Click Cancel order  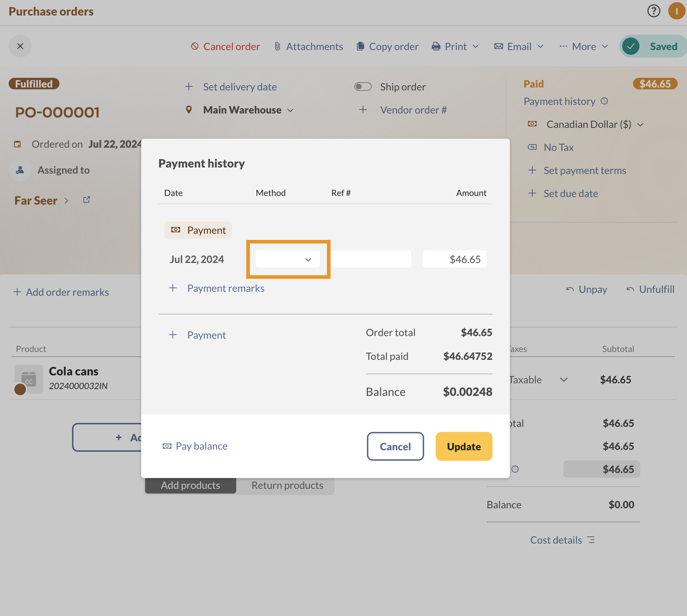tap(225, 46)
